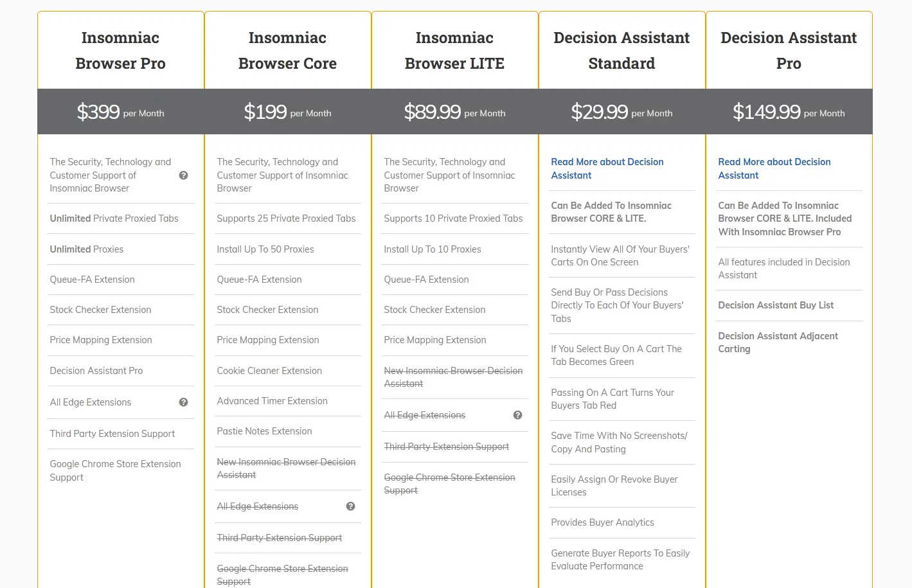The width and height of the screenshot is (912, 588).
Task: Click Provides Buyer Analytics feature row
Action: tap(602, 522)
